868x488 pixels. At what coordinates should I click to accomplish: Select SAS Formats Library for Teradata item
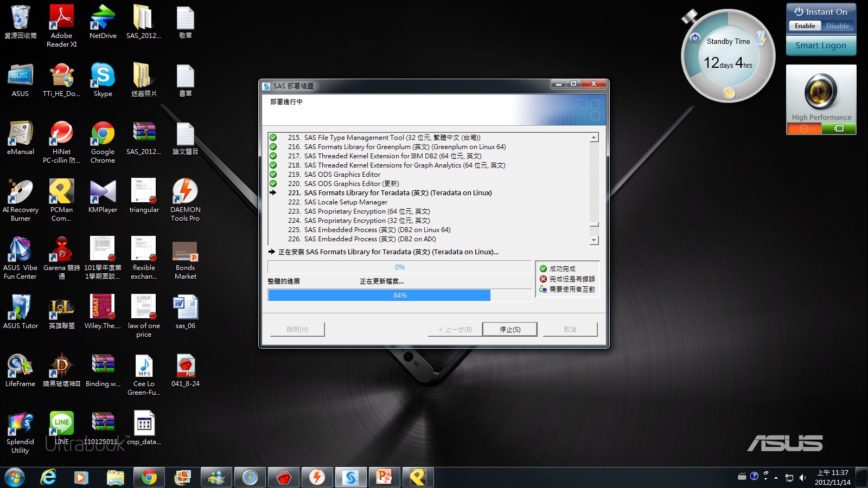tap(398, 193)
